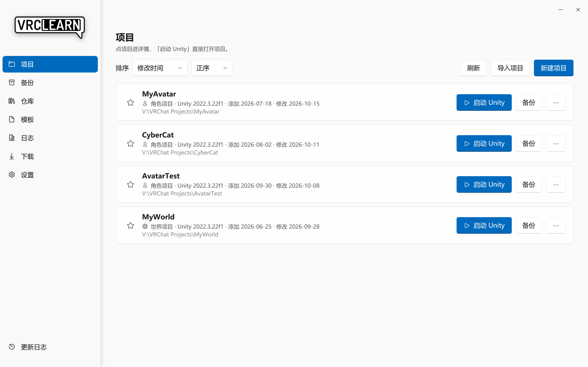Open 模板 in the sidebar
This screenshot has height=367, width=588.
coord(50,120)
